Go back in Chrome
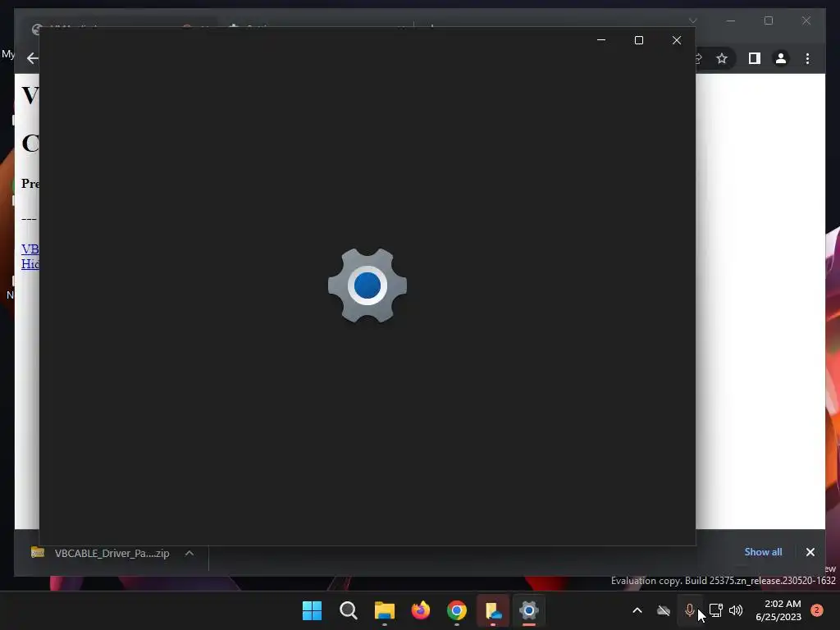Image resolution: width=840 pixels, height=630 pixels. click(x=32, y=58)
